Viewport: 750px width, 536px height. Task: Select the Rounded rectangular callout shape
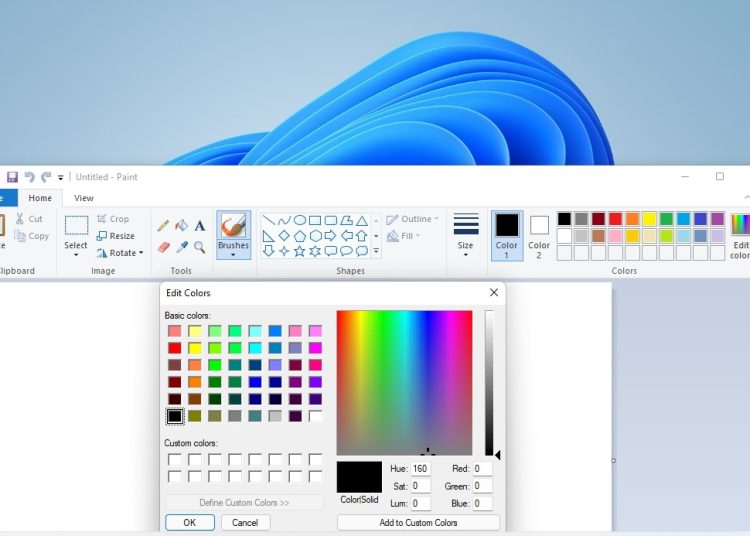click(x=330, y=251)
